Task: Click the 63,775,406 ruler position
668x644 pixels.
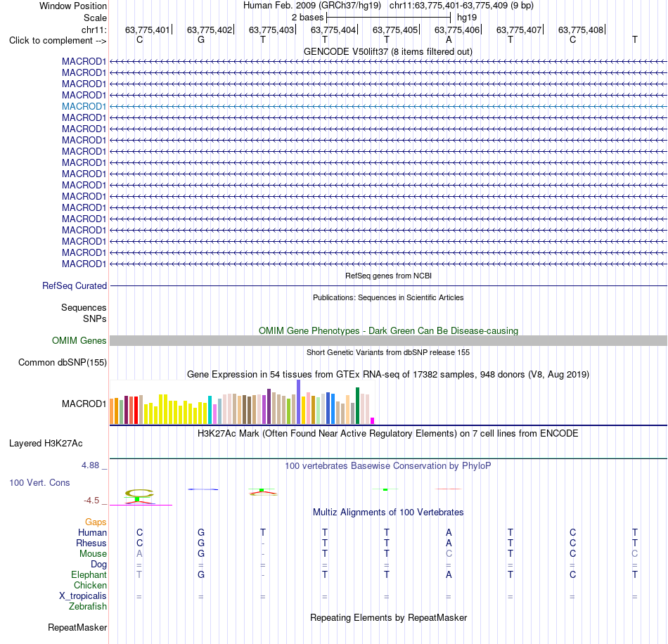Action: (457, 30)
